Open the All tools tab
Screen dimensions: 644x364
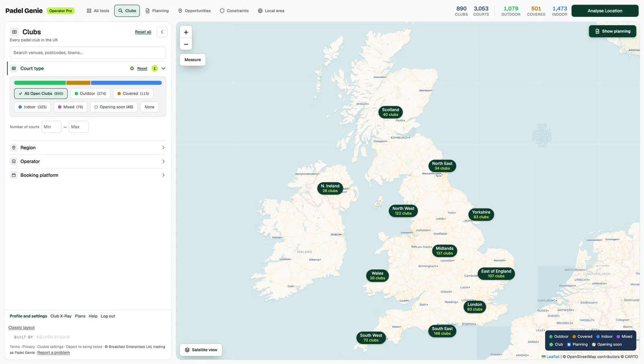tap(98, 11)
